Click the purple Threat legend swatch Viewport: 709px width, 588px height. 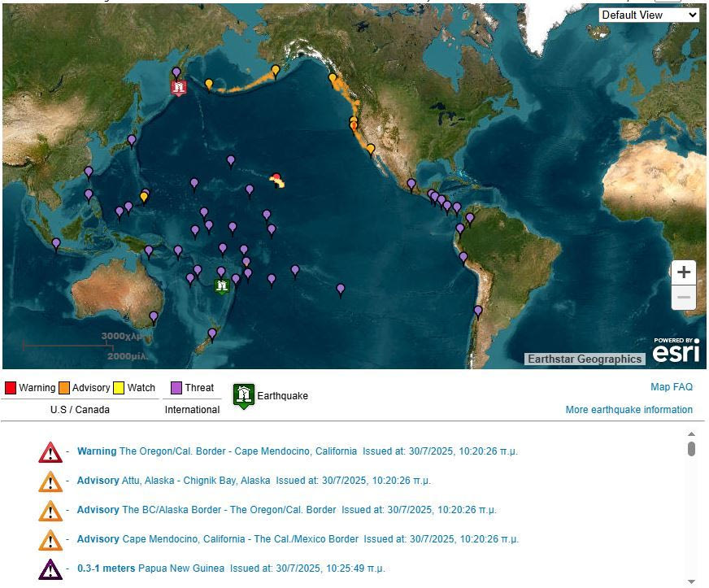(176, 388)
